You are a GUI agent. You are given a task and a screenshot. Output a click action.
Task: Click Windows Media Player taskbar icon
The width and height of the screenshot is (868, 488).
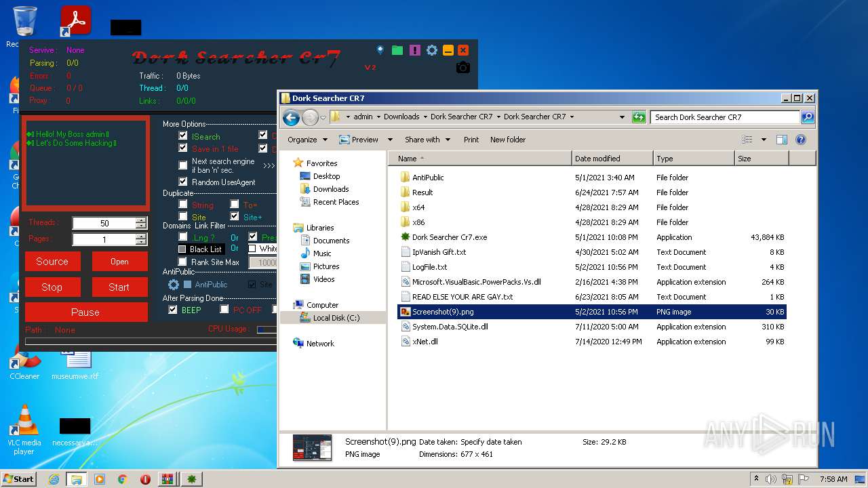(100, 479)
